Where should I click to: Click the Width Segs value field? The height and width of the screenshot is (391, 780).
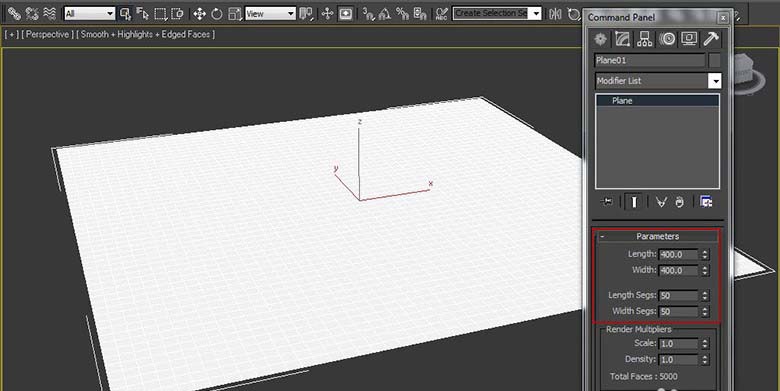click(x=679, y=311)
